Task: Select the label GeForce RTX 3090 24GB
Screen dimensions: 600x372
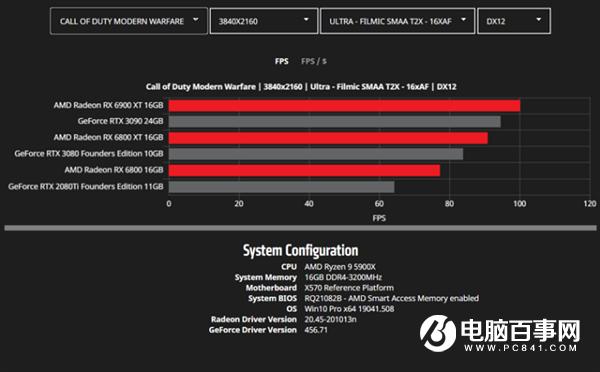Action: pyautogui.click(x=121, y=121)
